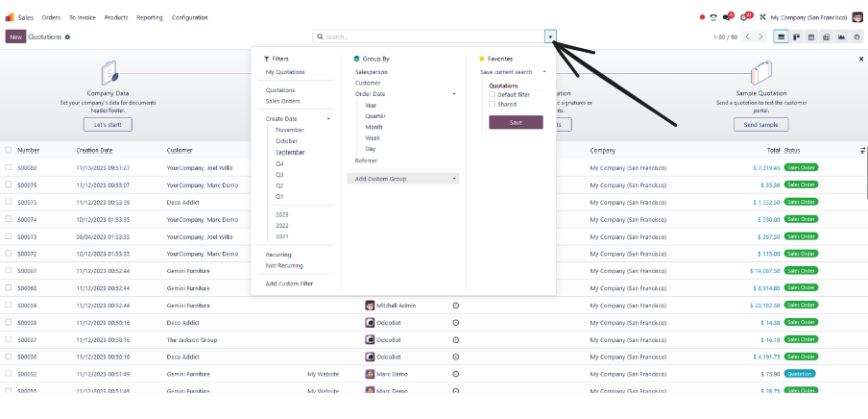Tick the select-all checkbox in table header
This screenshot has width=868, height=419.
coord(9,150)
